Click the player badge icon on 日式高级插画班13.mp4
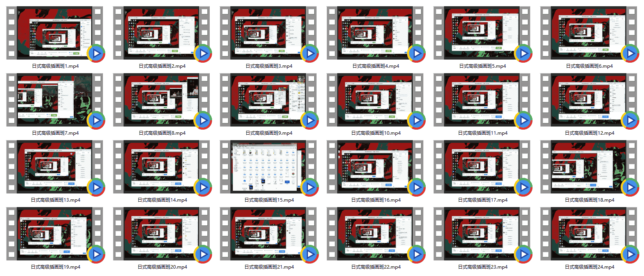Image resolution: width=644 pixels, height=276 pixels. click(x=96, y=187)
